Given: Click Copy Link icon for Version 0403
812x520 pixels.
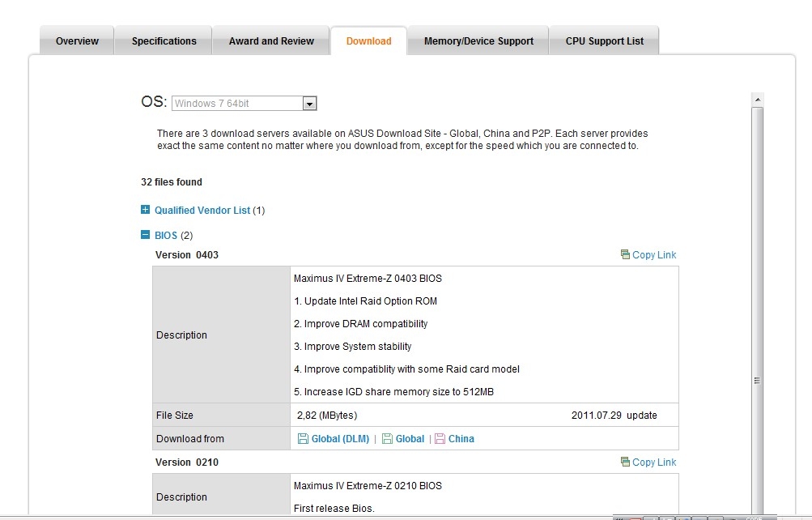Looking at the screenshot, I should pyautogui.click(x=625, y=254).
